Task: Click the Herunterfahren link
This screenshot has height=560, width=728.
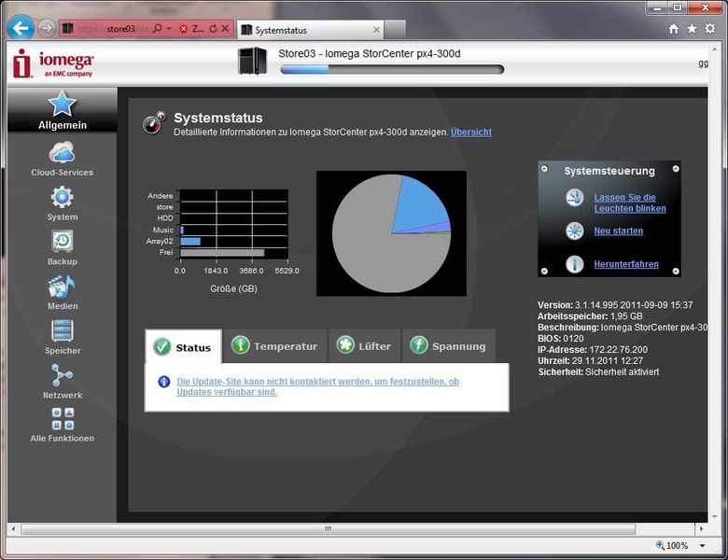Action: click(626, 264)
